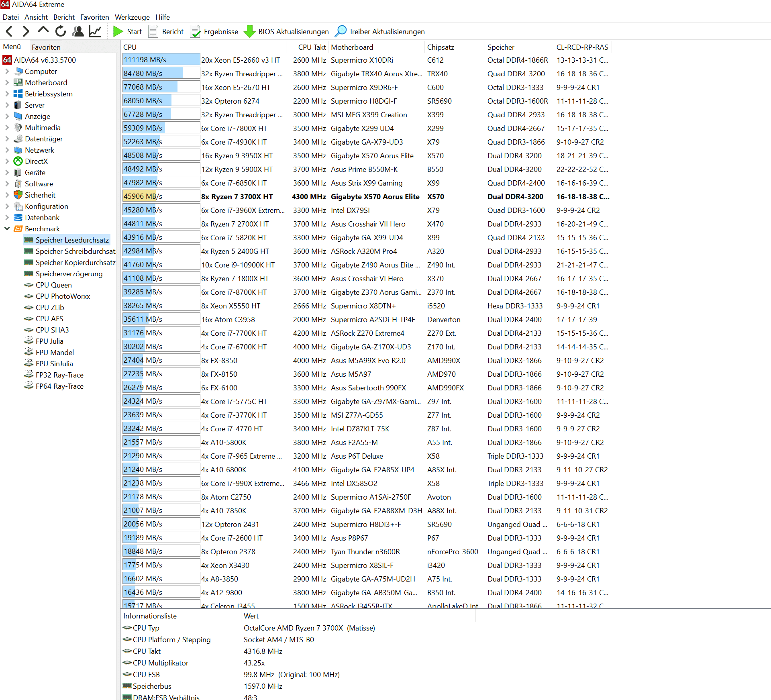The width and height of the screenshot is (771, 700).
Task: Switch to the Menü tab
Action: 12,47
